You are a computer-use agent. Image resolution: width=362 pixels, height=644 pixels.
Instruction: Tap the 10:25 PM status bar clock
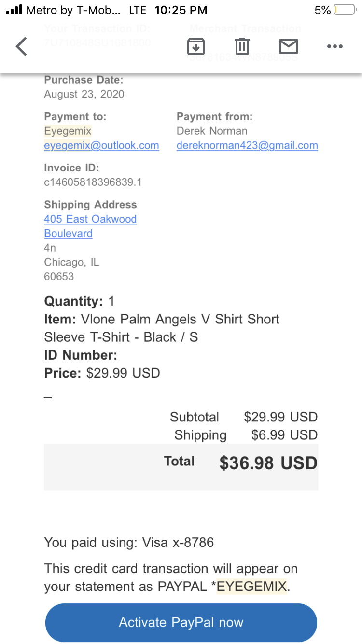click(x=181, y=10)
